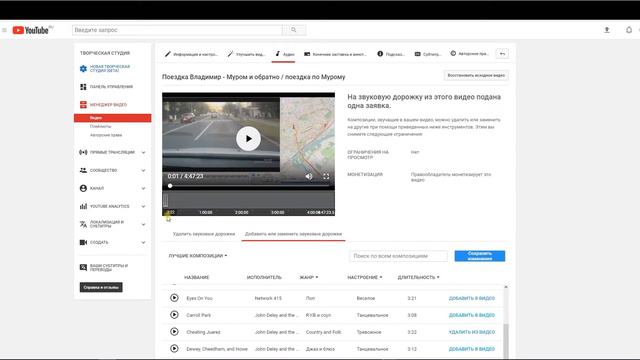This screenshot has height=360, width=640.
Task: Open Copyright notices in the sidebar
Action: (106, 135)
